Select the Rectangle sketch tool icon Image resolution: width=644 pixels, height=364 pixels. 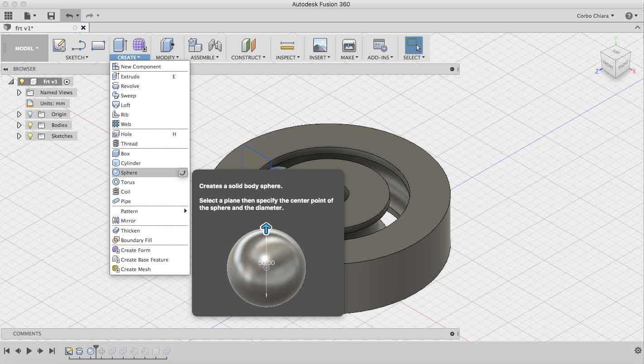pos(98,45)
